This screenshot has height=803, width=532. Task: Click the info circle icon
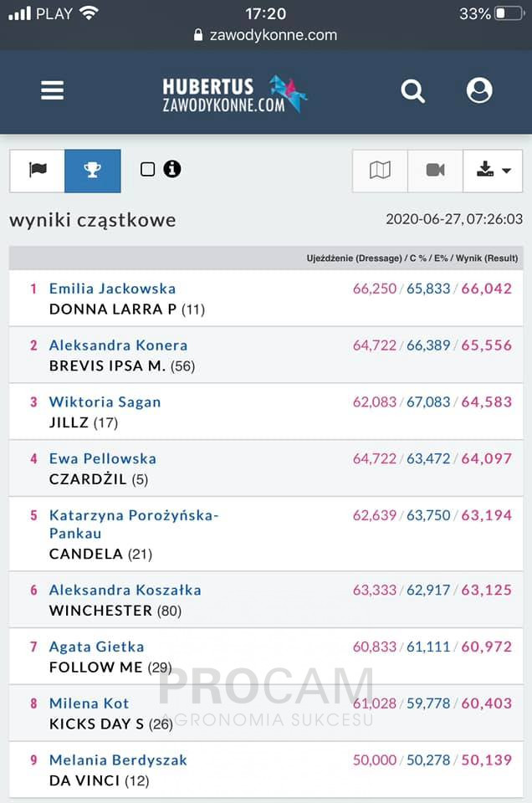pos(172,169)
